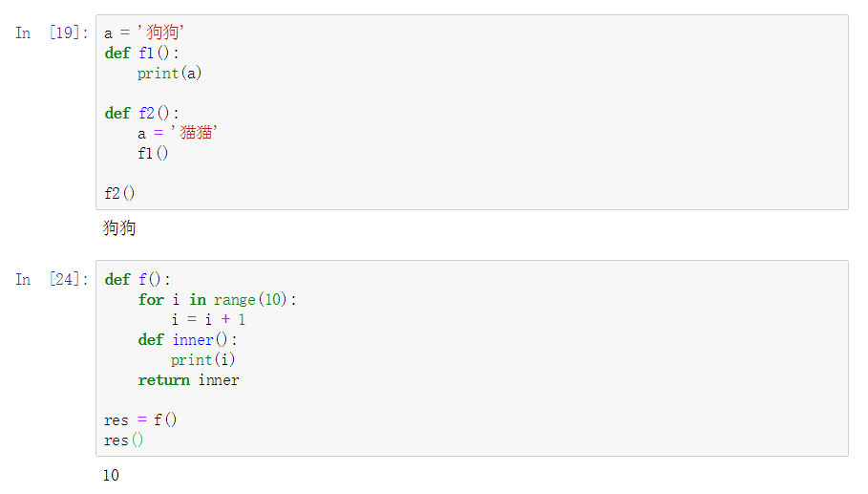868x494 pixels.
Task: Click the return inner line
Action: pos(188,380)
